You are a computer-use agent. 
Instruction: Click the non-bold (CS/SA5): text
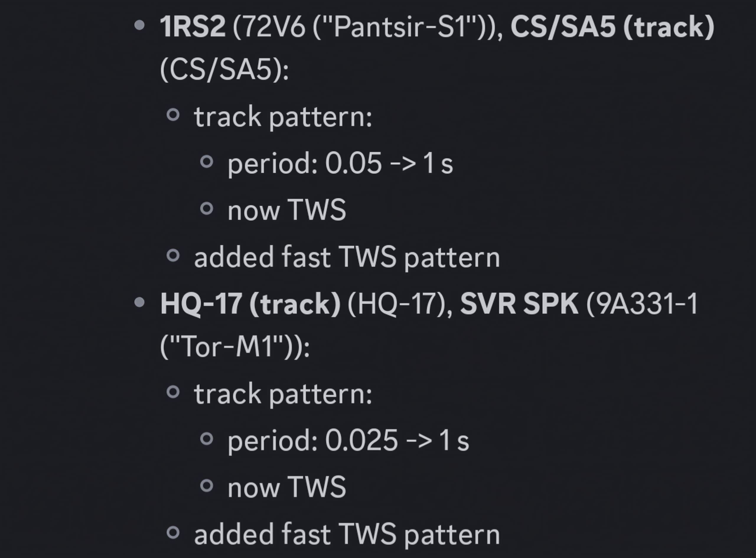[x=224, y=70]
